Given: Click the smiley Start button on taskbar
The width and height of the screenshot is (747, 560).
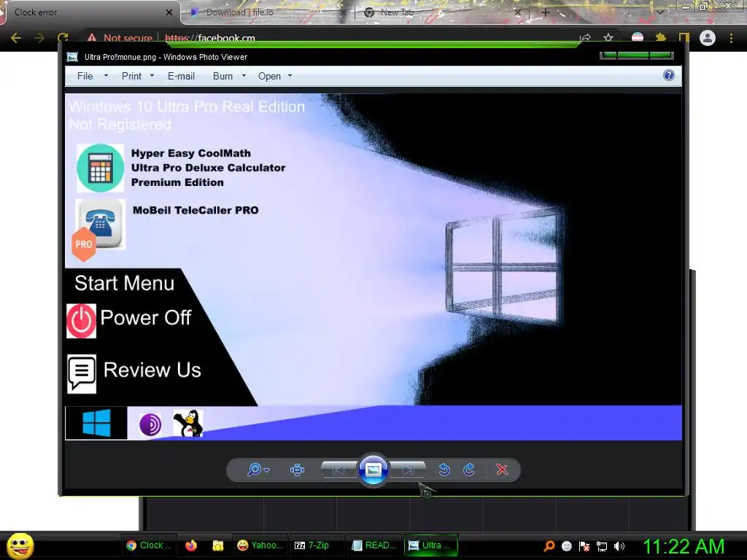Looking at the screenshot, I should (x=20, y=545).
